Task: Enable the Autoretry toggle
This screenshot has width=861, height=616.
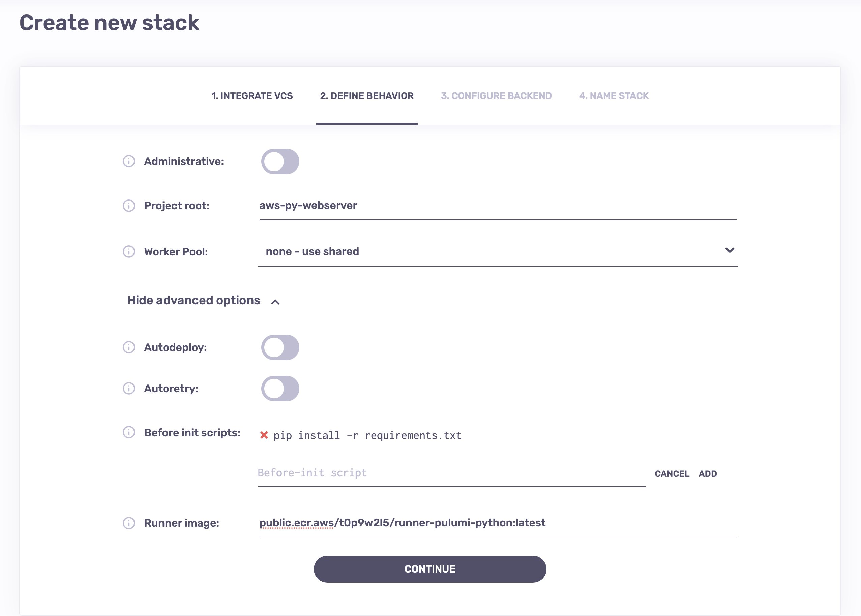Action: (280, 389)
